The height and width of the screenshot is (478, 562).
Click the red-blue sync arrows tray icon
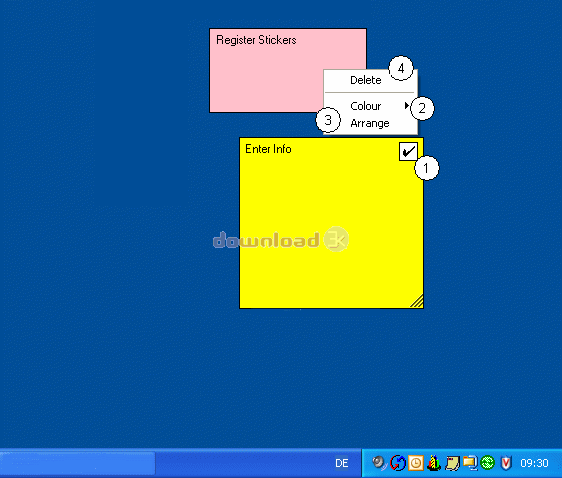397,463
